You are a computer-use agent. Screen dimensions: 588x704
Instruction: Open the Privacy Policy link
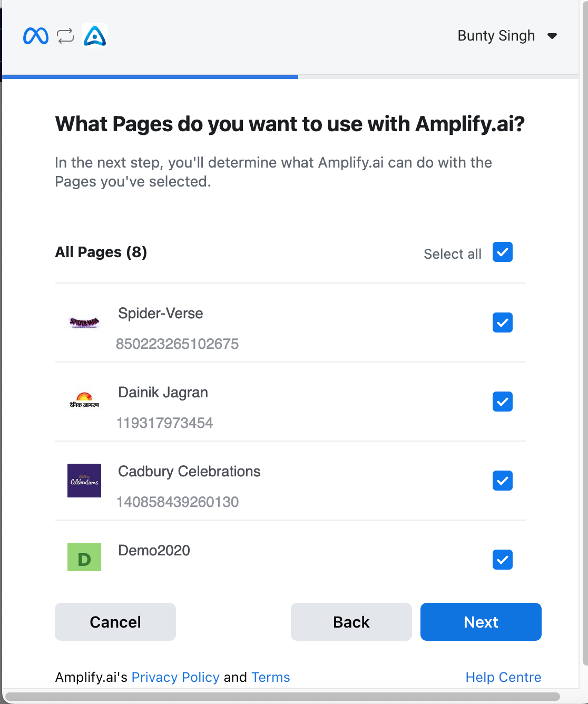pos(175,677)
